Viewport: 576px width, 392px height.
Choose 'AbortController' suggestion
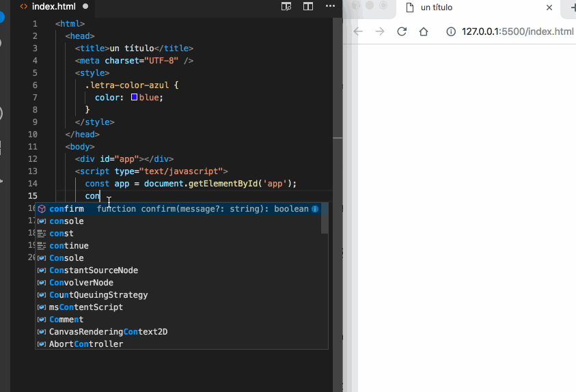click(178, 344)
